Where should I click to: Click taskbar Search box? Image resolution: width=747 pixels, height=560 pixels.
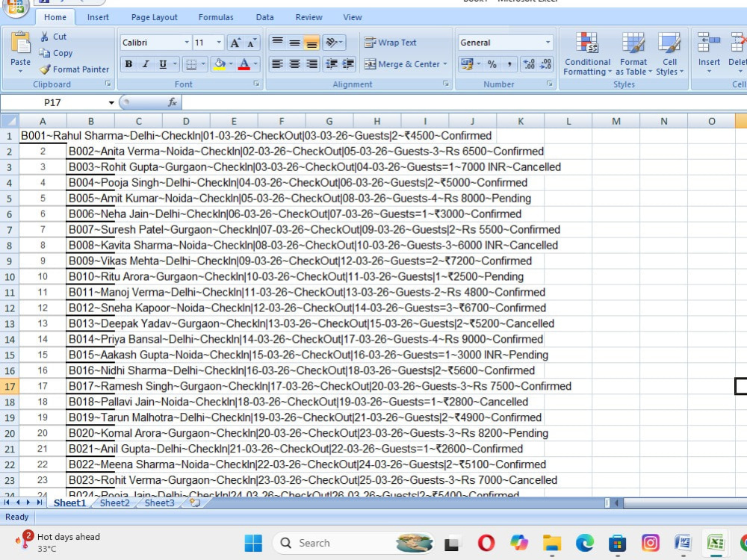(353, 543)
